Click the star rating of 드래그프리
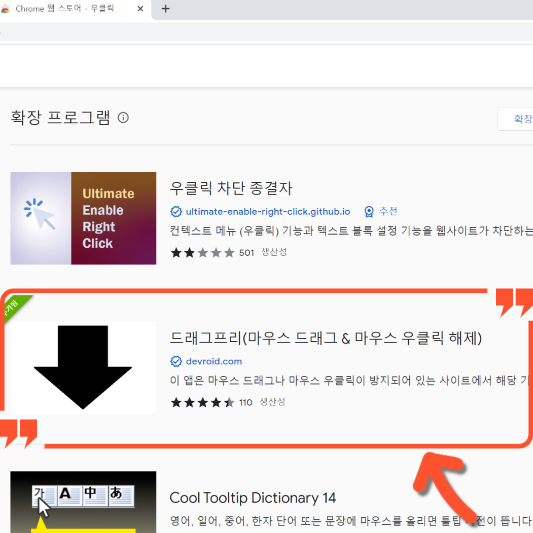 [x=203, y=402]
